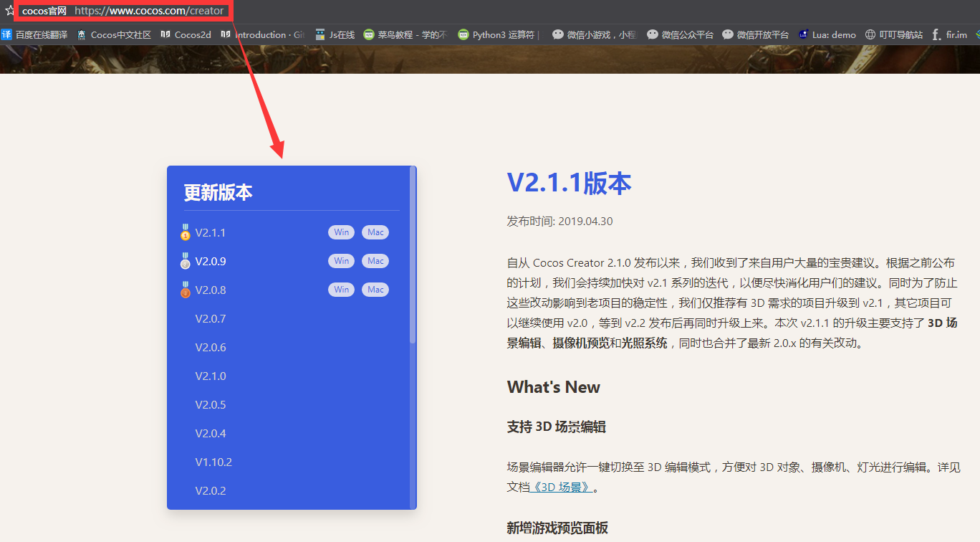This screenshot has width=980, height=542.
Task: Open the 微信开放平台 bookmark
Action: pos(755,34)
